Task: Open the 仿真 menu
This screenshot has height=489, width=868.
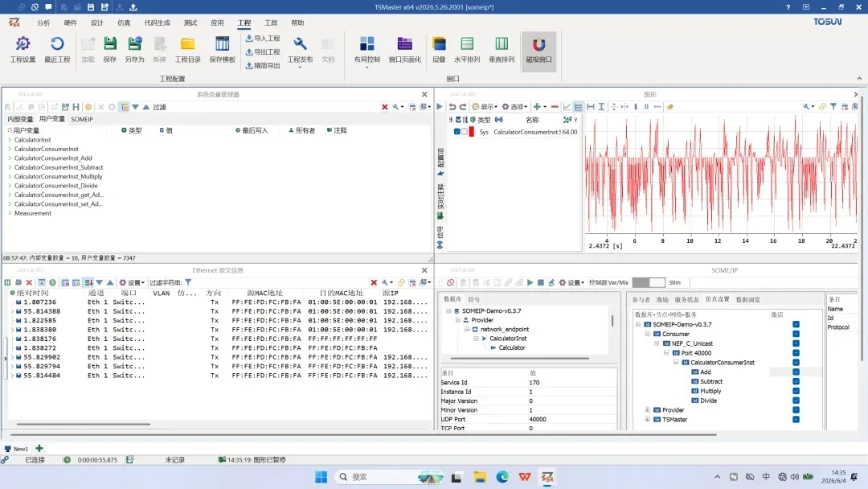Action: tap(124, 23)
